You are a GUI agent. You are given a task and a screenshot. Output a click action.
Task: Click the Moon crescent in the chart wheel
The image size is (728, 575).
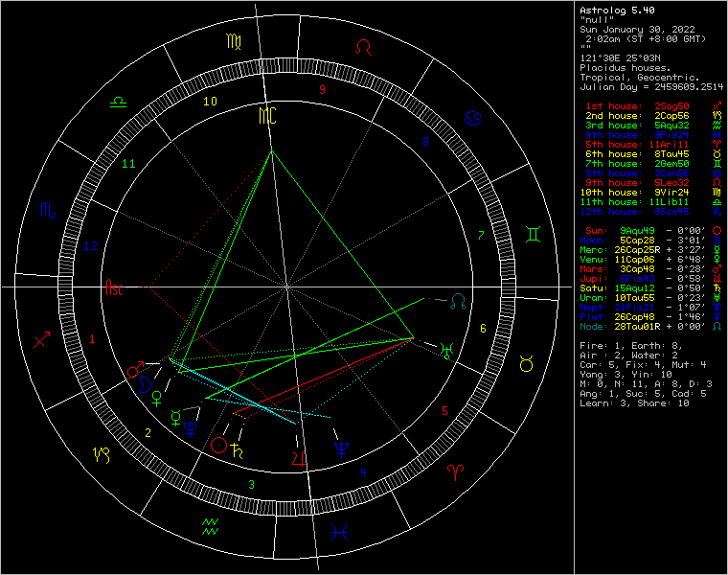pyautogui.click(x=145, y=384)
